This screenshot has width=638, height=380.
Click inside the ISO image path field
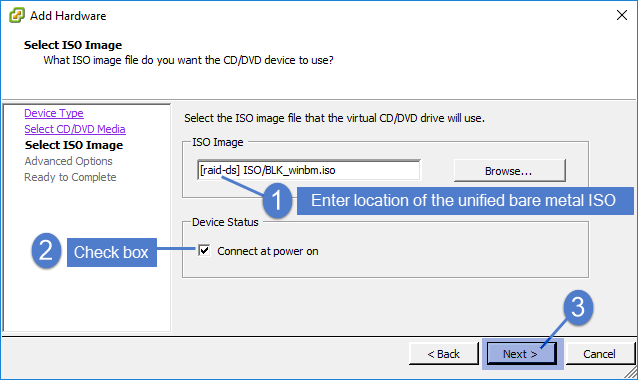point(309,170)
